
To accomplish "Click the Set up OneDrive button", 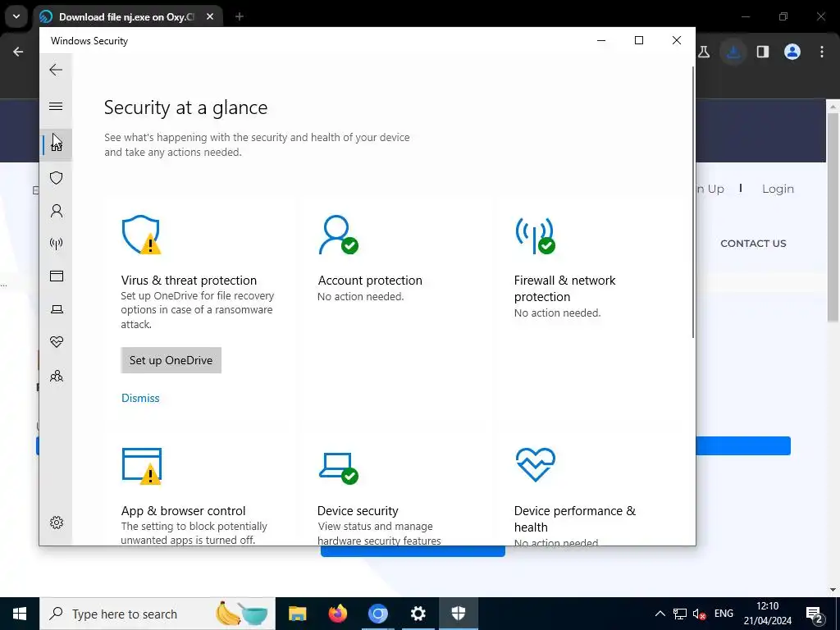I will (171, 361).
